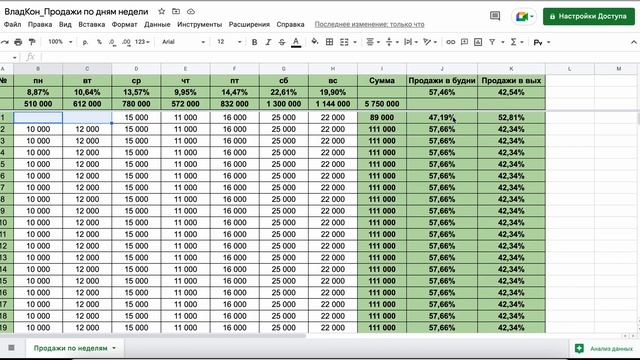Expand merge cells options arrow
The height and width of the screenshot is (360, 640).
355,42
